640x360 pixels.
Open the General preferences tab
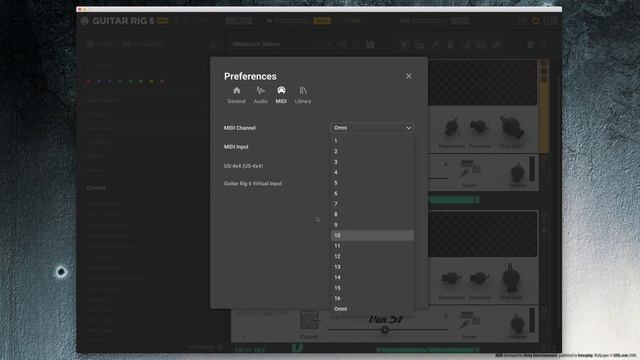point(237,95)
